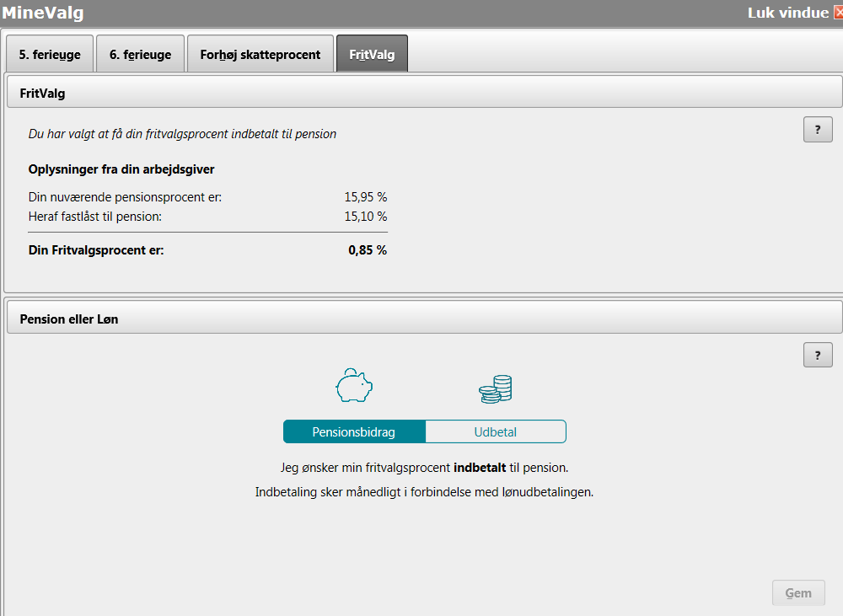The image size is (843, 616).
Task: Collapse the Pension eller Løn header
Action: [x=421, y=319]
